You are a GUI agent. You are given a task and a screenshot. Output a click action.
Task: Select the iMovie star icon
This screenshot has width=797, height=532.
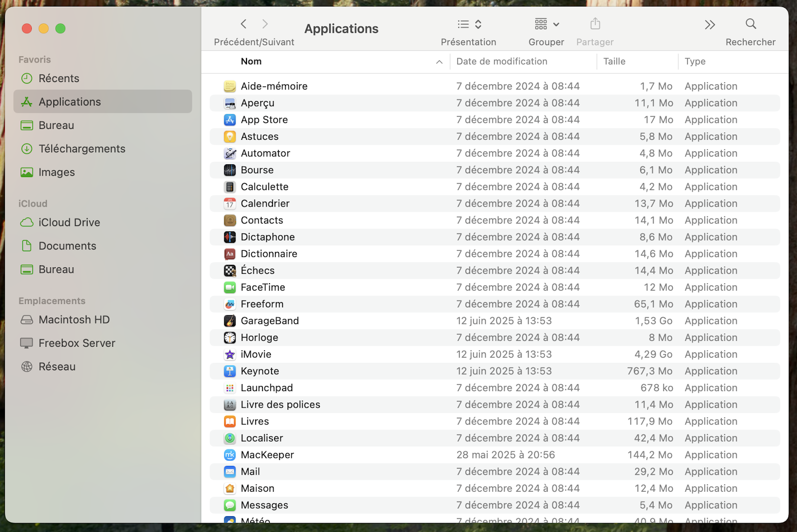pos(230,354)
